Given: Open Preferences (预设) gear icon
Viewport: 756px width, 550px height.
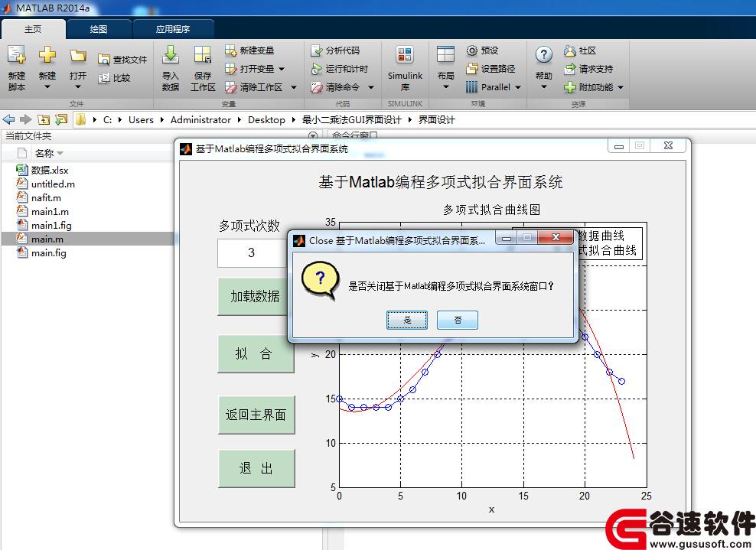Looking at the screenshot, I should point(472,50).
